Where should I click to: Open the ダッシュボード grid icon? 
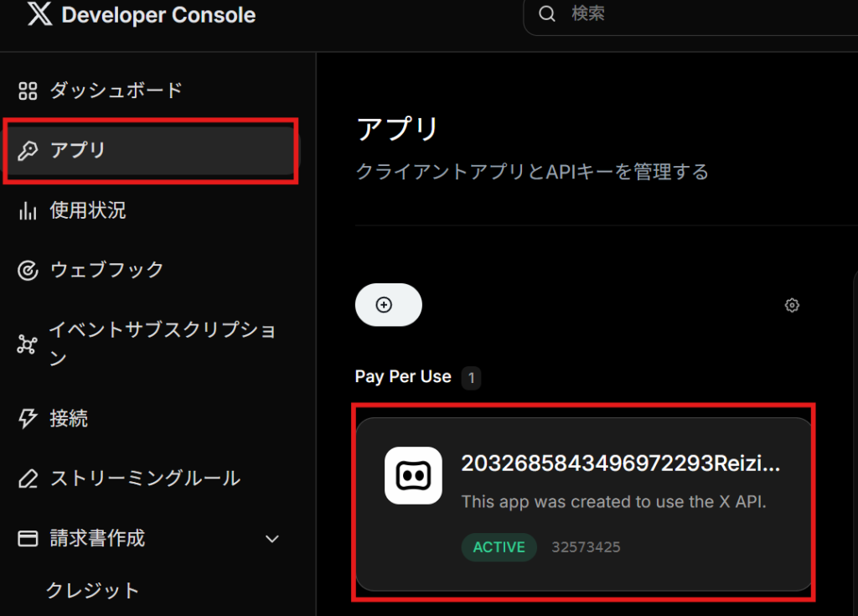[x=28, y=91]
